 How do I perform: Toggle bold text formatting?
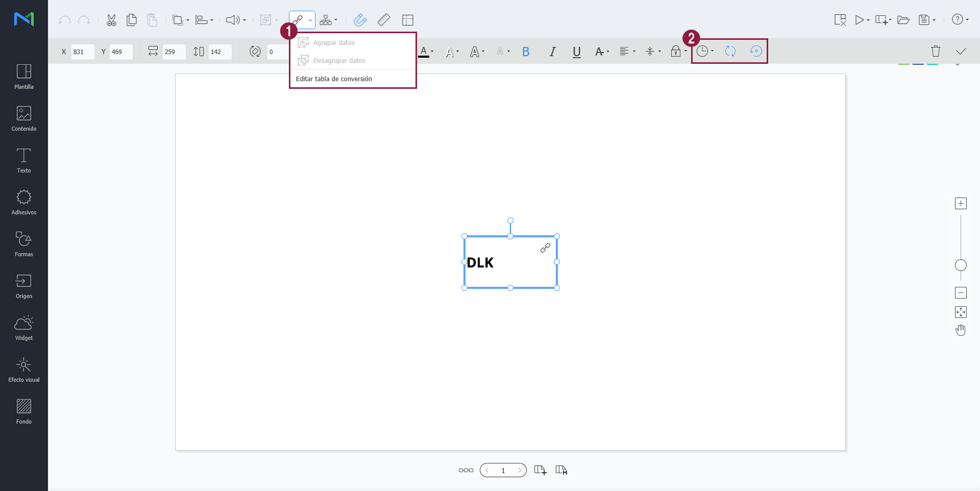click(526, 52)
